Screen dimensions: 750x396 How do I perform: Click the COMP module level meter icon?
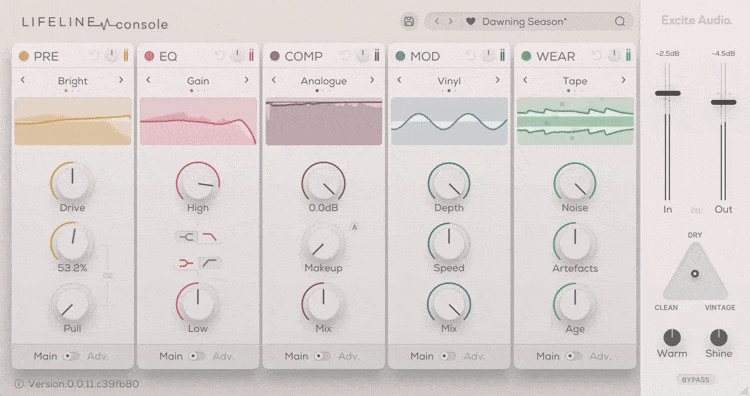(x=377, y=55)
